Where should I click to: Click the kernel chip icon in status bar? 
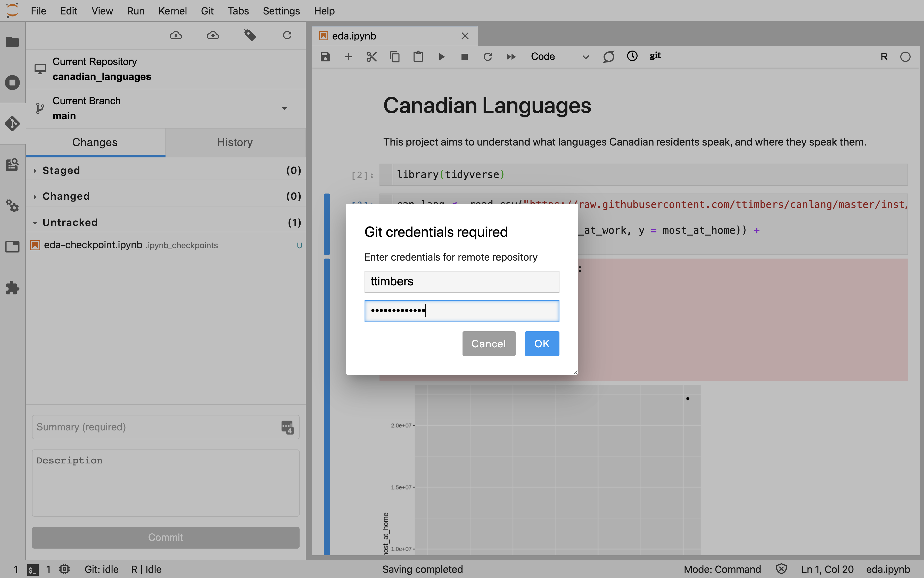click(64, 569)
